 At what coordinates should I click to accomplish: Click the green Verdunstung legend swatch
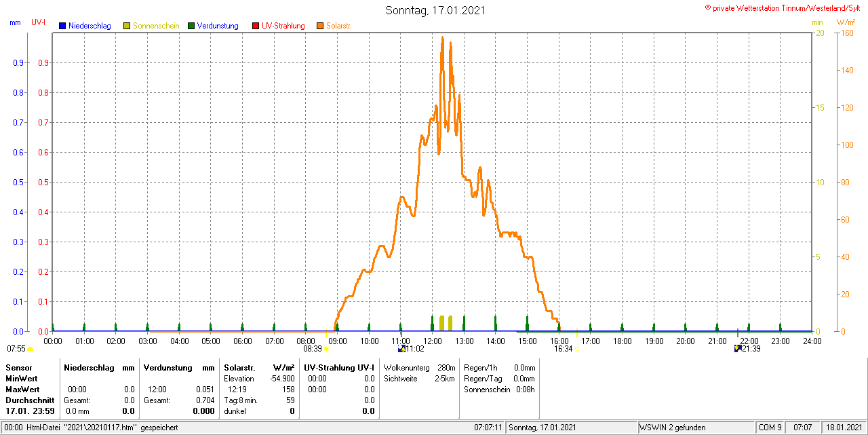coord(191,26)
